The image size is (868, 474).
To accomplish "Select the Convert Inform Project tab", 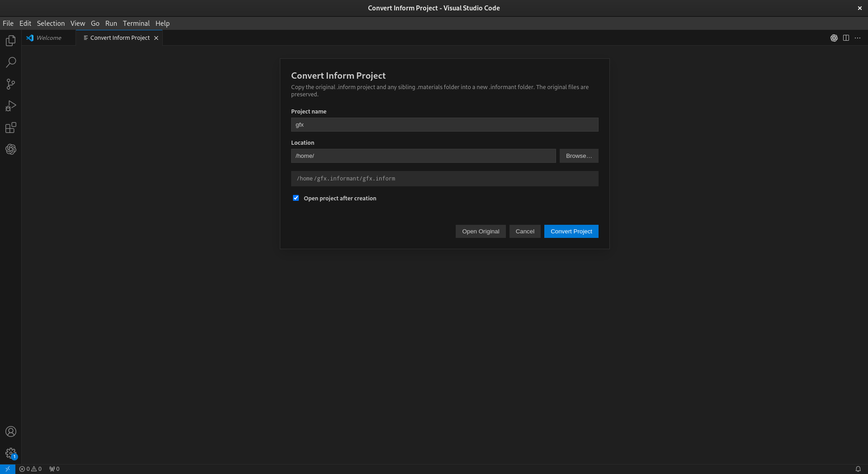I will click(119, 38).
